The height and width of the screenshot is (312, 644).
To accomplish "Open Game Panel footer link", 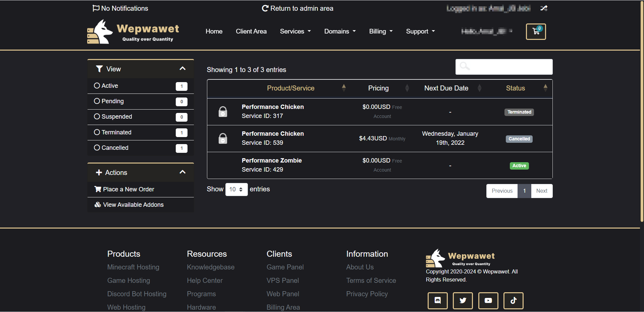I will [285, 267].
